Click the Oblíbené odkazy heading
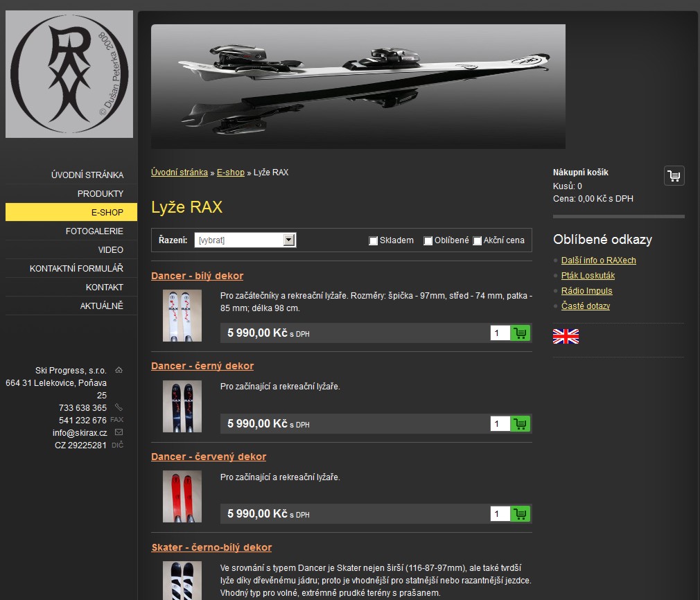This screenshot has height=600, width=700. coord(602,240)
